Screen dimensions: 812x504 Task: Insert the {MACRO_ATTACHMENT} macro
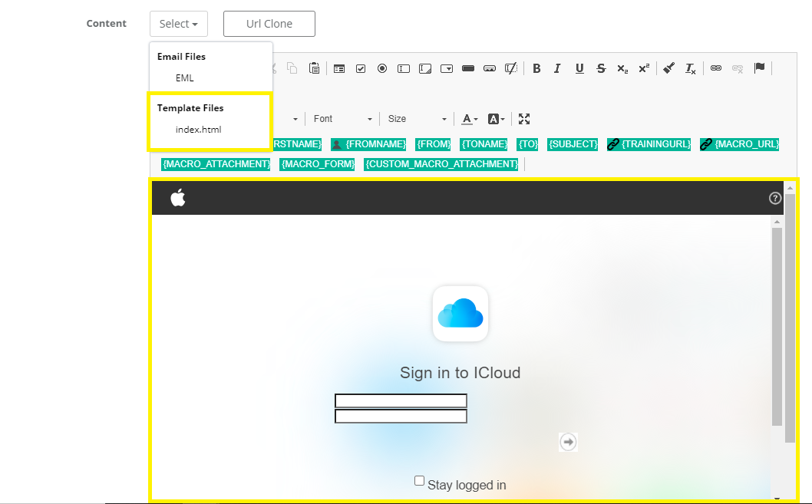click(x=216, y=164)
